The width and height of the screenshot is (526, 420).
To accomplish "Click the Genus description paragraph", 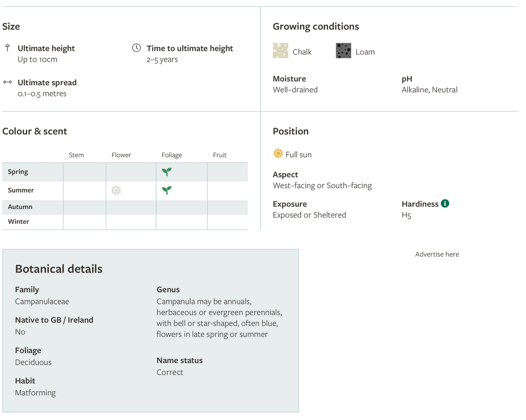I will [x=219, y=318].
